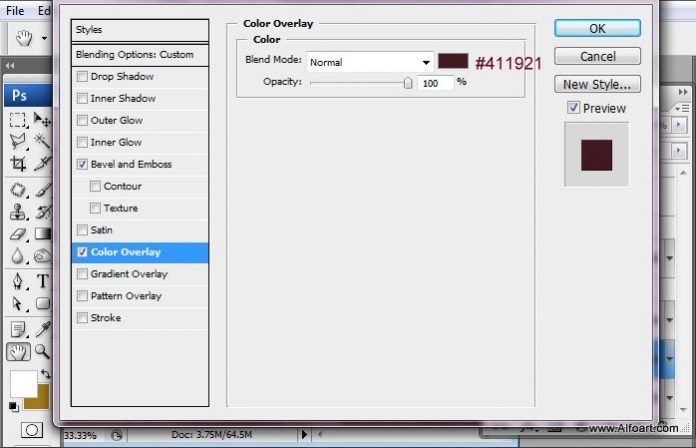
Task: Activate the Zoom tool magnifier
Action: [x=42, y=352]
